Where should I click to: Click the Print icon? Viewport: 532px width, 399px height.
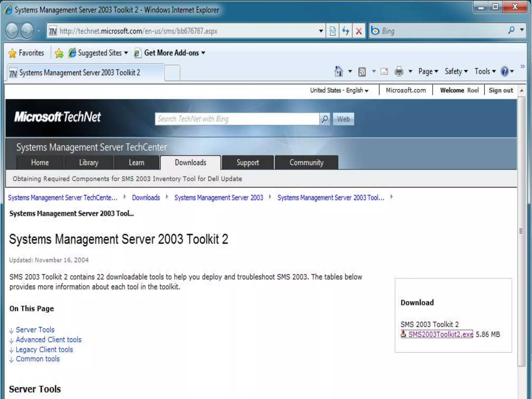[x=399, y=71]
